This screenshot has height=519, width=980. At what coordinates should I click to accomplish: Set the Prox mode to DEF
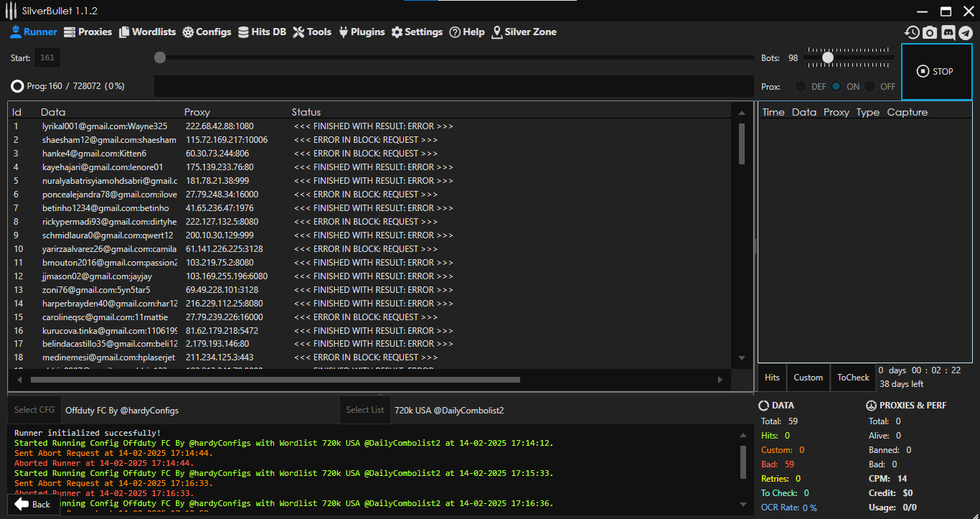(801, 87)
